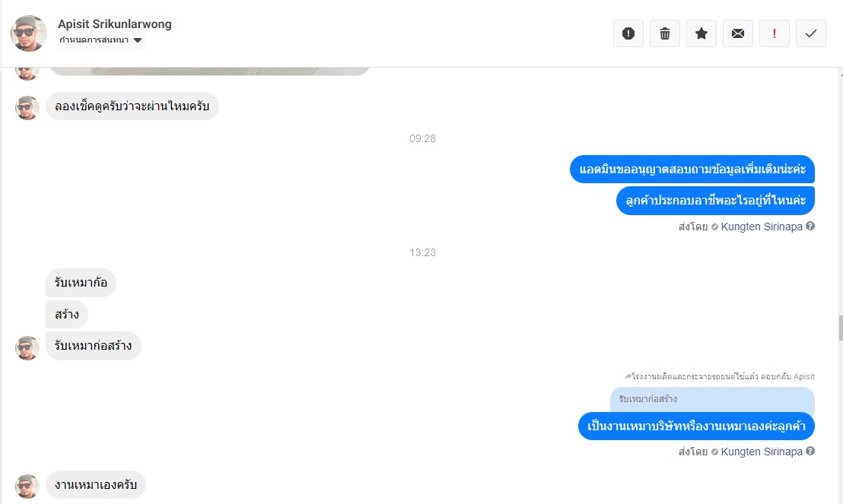Image resolution: width=843 pixels, height=504 pixels.
Task: Delete conversation with trash icon
Action: (664, 33)
